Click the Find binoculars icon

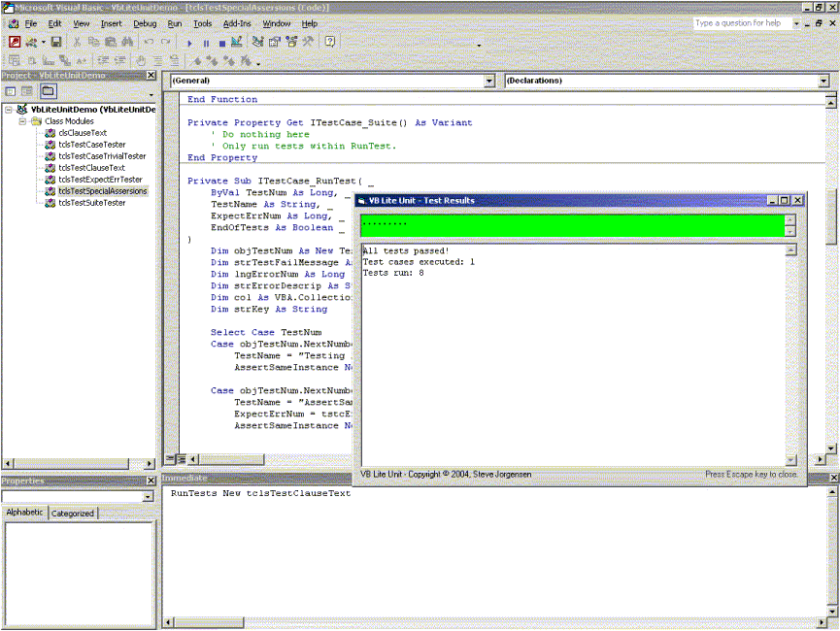coord(127,42)
